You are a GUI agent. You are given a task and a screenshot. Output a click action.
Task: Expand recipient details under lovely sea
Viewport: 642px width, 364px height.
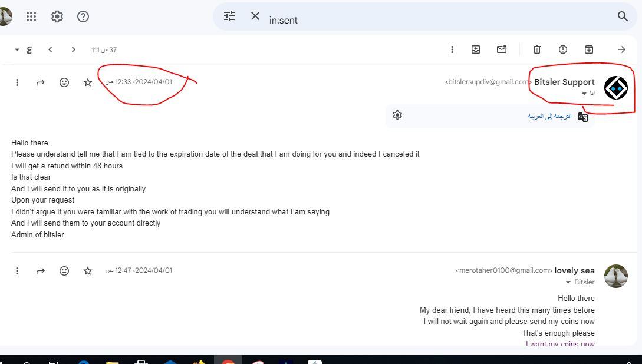click(568, 283)
